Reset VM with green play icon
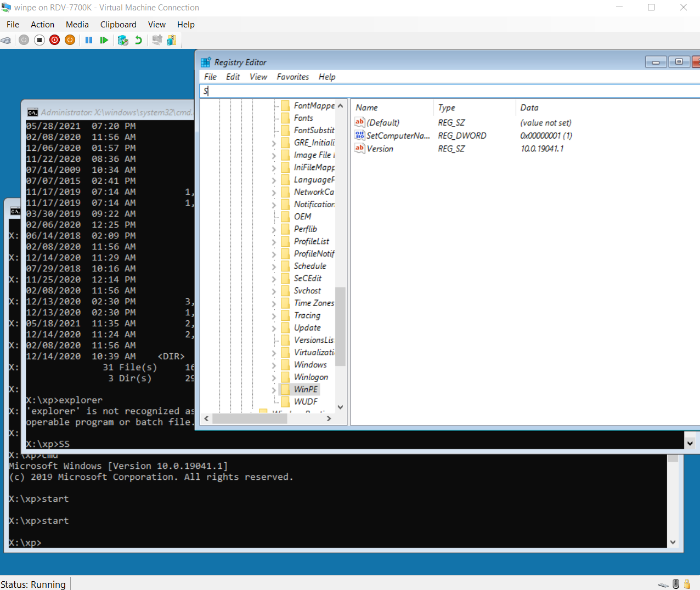 [104, 40]
